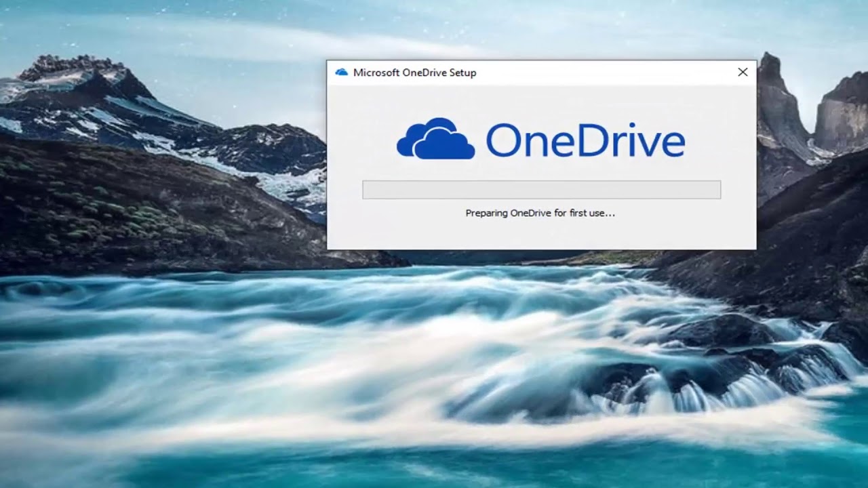Screen dimensions: 868x488
Task: Click the OneDrive cloud icon in title bar
Action: pos(341,73)
